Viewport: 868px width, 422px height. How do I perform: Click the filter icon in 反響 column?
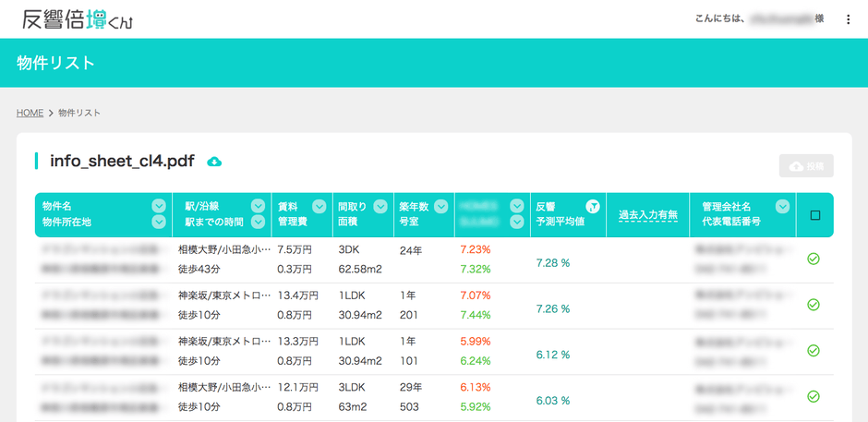[594, 207]
